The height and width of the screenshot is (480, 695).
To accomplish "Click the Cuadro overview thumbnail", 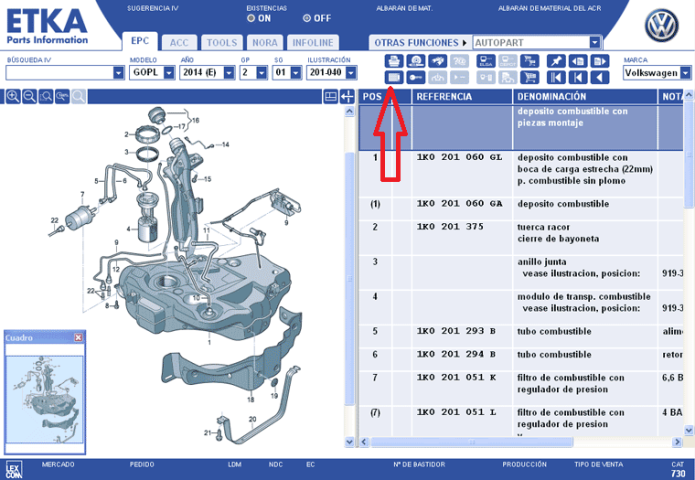I will [x=45, y=399].
